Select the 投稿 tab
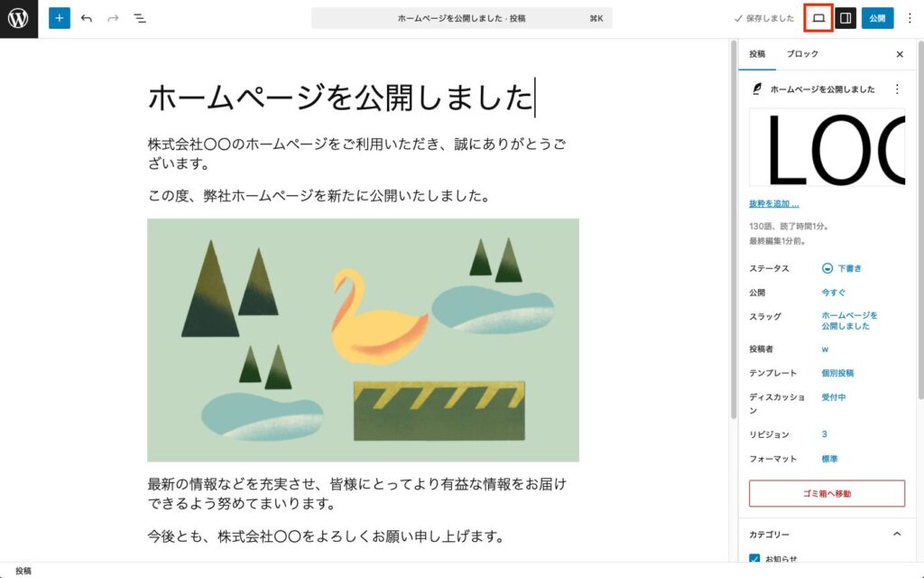The height and width of the screenshot is (578, 924). (759, 54)
